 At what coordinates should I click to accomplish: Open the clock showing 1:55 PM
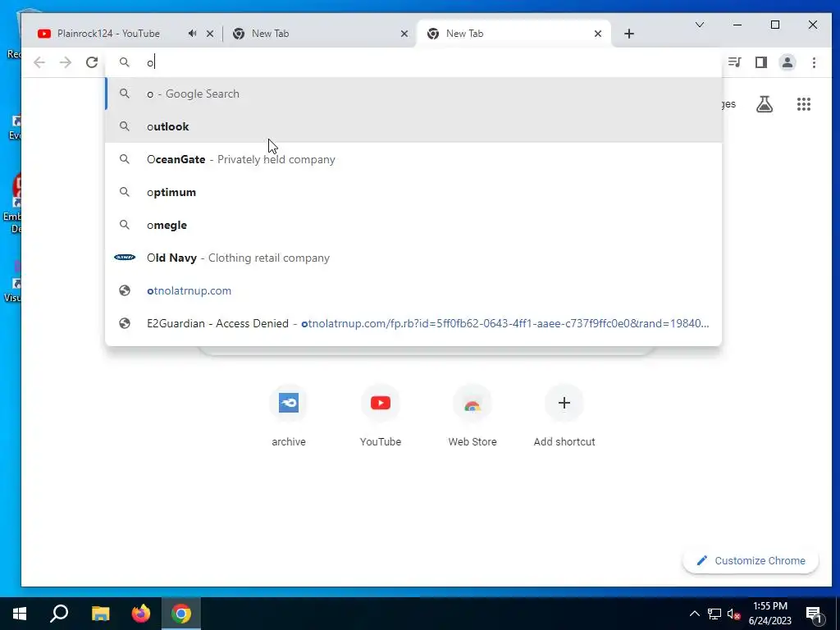pyautogui.click(x=769, y=614)
